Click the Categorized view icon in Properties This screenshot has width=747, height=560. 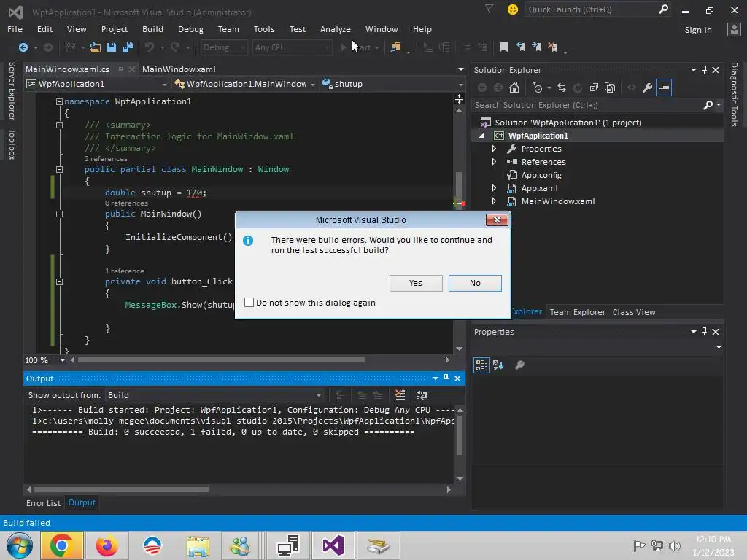(x=481, y=365)
